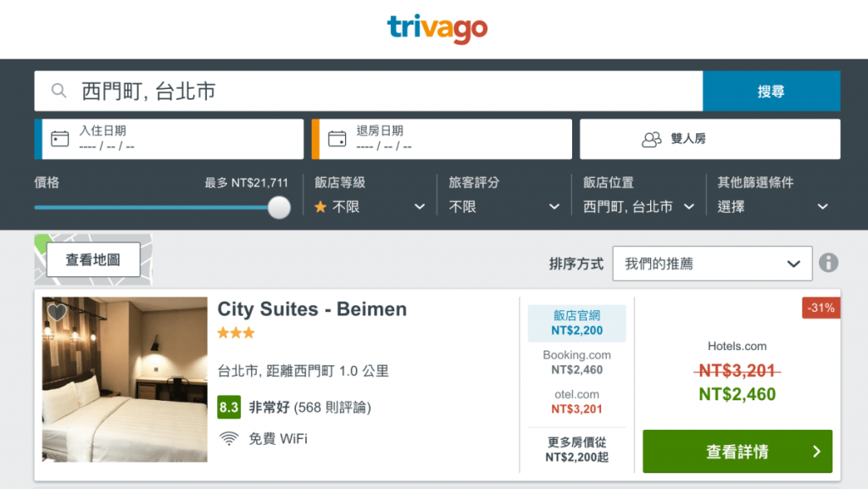
Task: Toggle favorite heart on City Suites photo
Action: 57,312
